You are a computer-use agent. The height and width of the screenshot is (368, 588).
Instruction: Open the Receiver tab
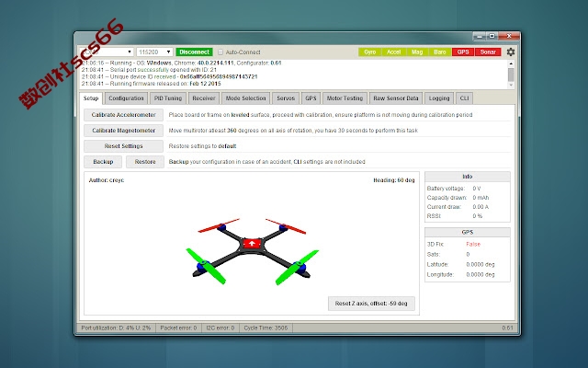point(204,98)
